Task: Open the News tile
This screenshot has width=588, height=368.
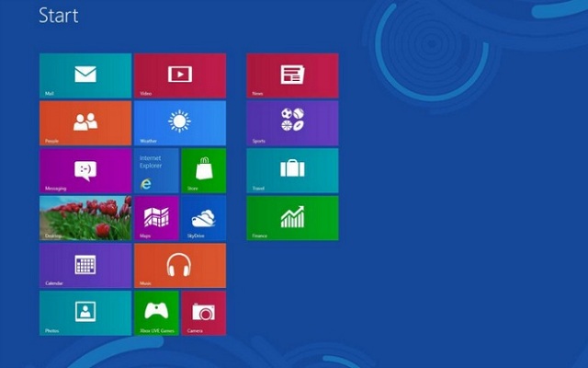Action: pos(292,75)
